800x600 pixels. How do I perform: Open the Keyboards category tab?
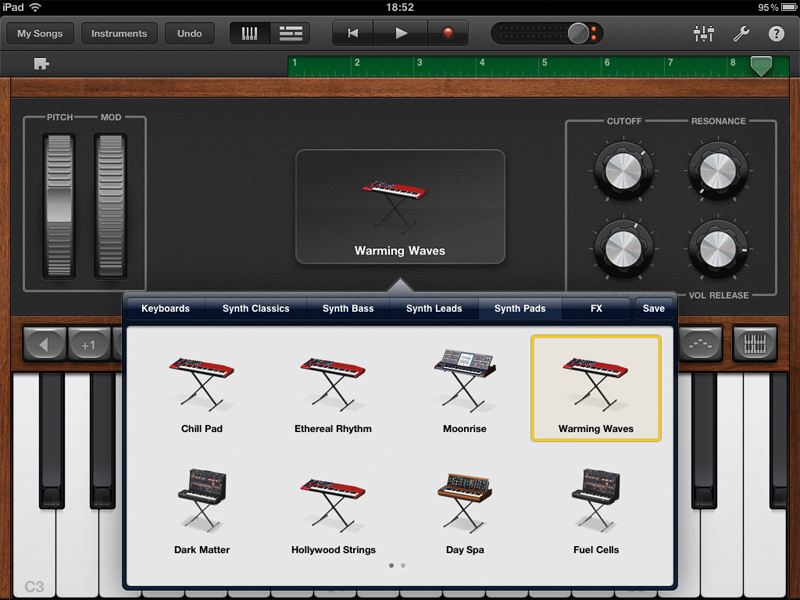pyautogui.click(x=165, y=309)
